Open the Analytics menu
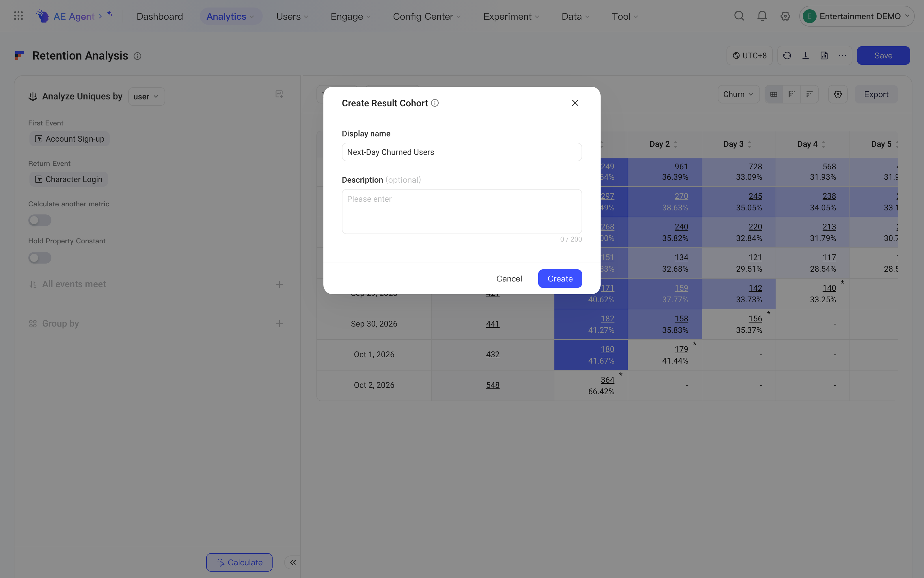924x578 pixels. coord(231,16)
